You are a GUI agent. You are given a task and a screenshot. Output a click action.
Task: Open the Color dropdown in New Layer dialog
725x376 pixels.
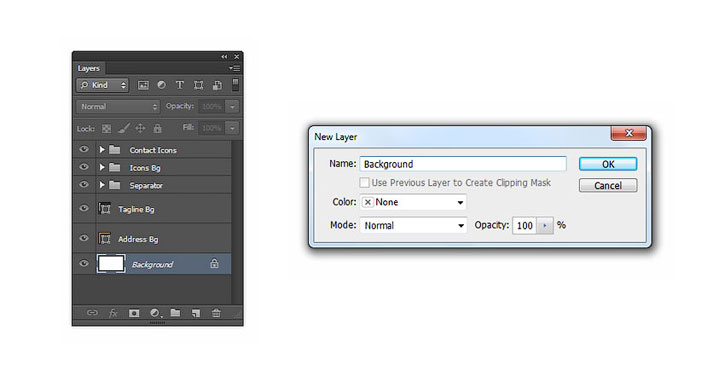(413, 202)
